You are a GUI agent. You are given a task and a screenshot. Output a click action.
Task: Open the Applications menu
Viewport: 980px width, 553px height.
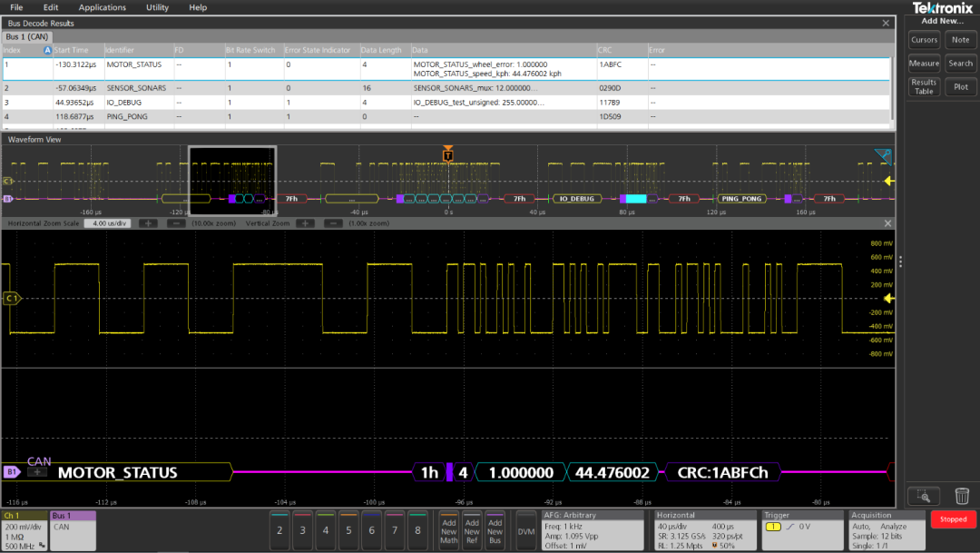[102, 7]
